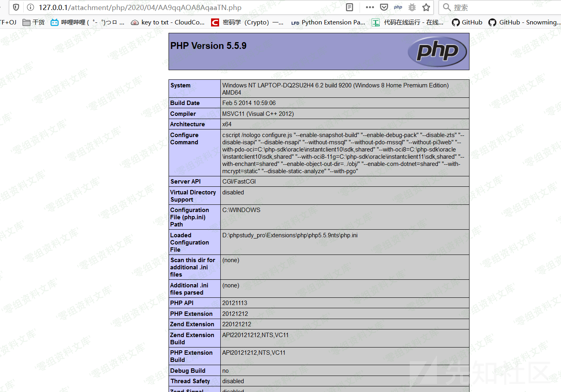The image size is (561, 392).
Task: Open the 哔哩哔哩 bookmark
Action: [87, 22]
